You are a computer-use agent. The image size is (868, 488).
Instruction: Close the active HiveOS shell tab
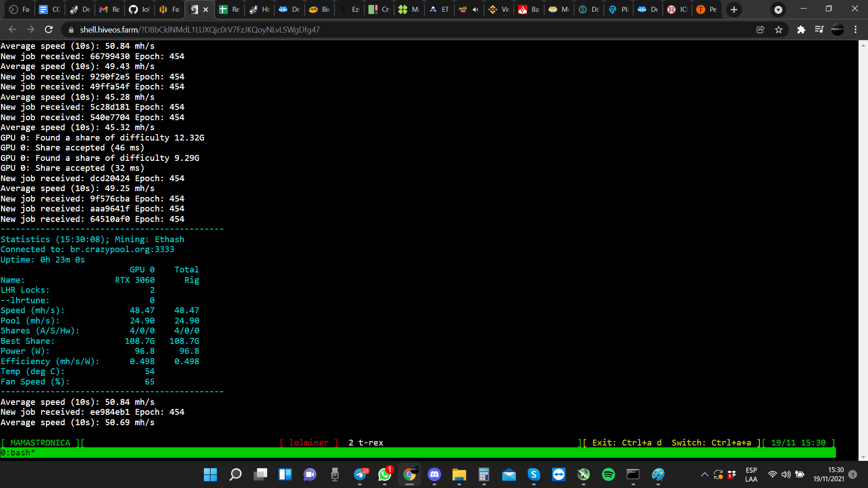(x=206, y=9)
